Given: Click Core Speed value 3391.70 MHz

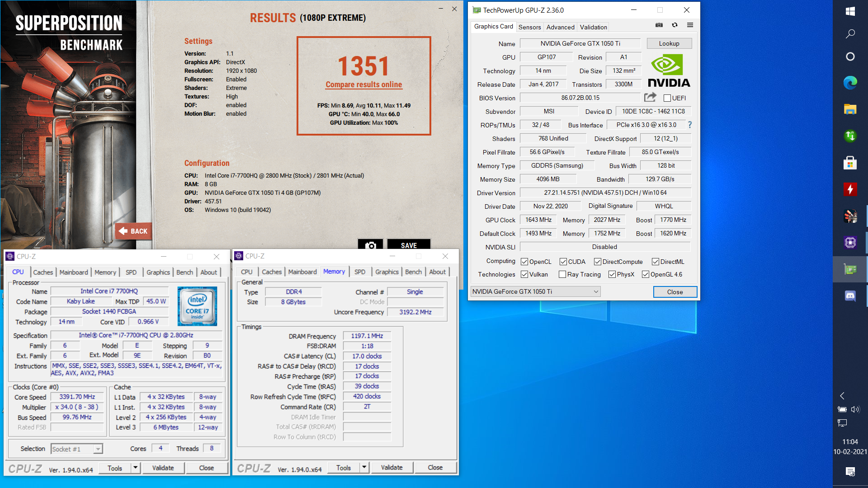Looking at the screenshot, I should 77,397.
